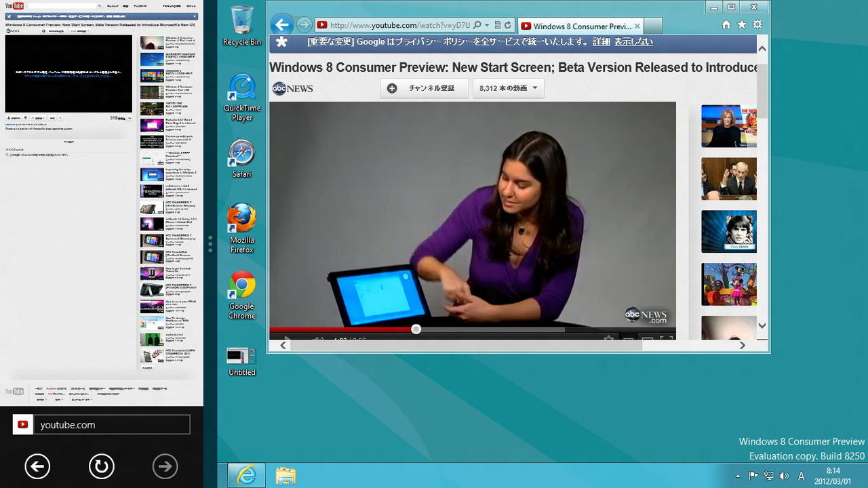The width and height of the screenshot is (868, 488).
Task: Subscribe with the チャンネル登録 button
Action: [x=425, y=88]
